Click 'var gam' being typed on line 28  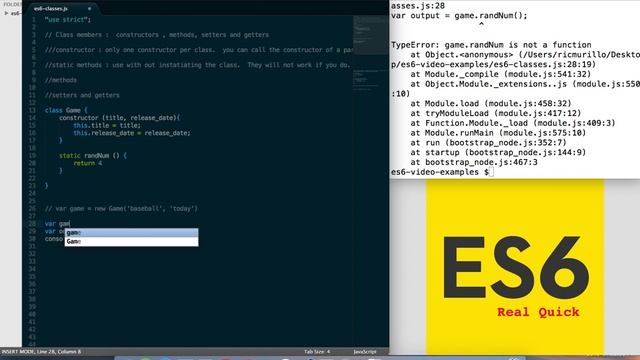point(57,224)
